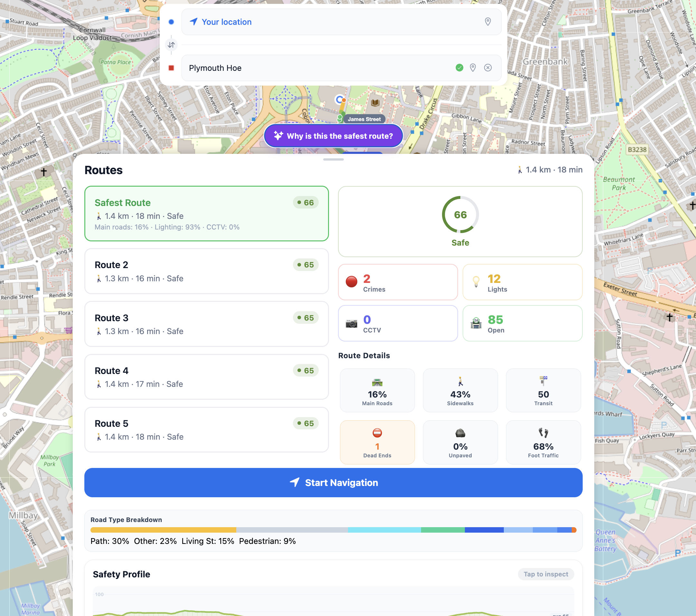
Task: Click the green verified checkmark in destination field
Action: point(459,68)
